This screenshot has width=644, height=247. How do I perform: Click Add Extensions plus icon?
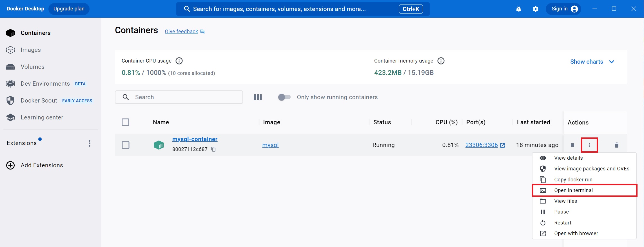click(x=10, y=165)
